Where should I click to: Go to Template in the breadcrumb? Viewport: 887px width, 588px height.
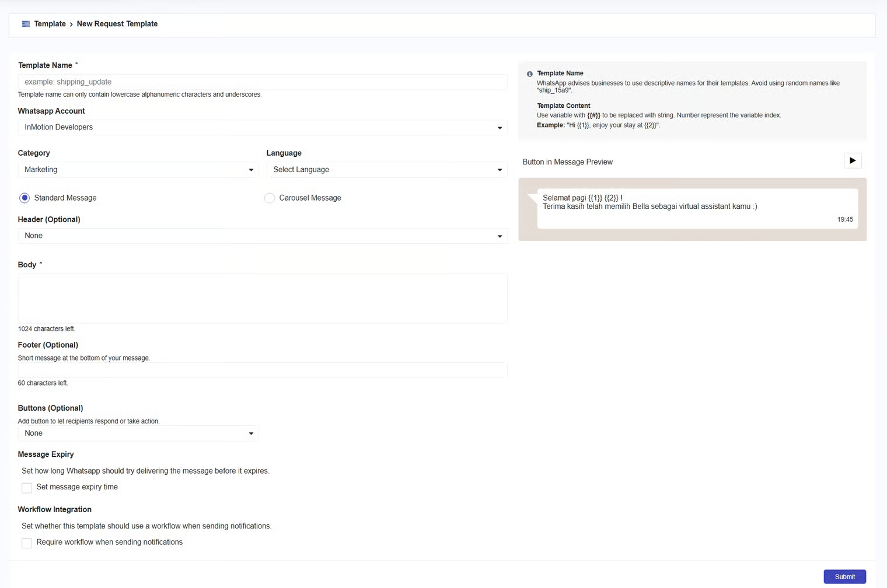click(50, 24)
